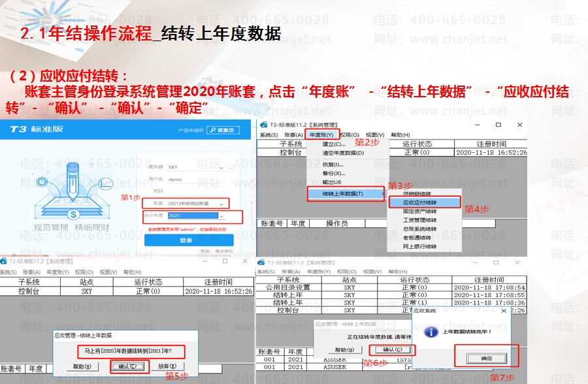Image resolution: width=588 pixels, height=384 pixels.
Task: Click timestamp 2020-11-18 17:08:54
Action: tap(489, 287)
